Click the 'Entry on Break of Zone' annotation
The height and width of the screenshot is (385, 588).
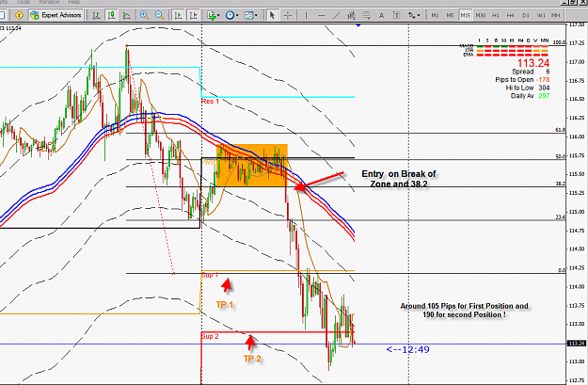tap(399, 179)
